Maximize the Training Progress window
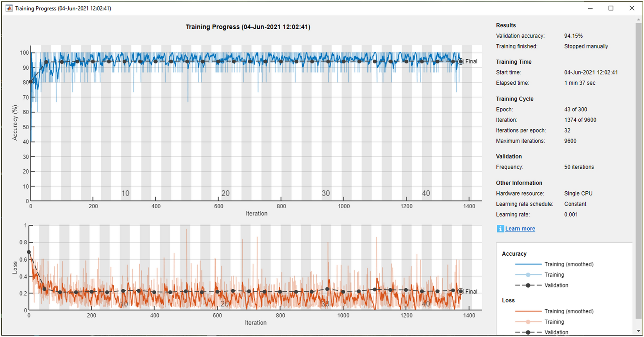The width and height of the screenshot is (644, 337). (611, 8)
